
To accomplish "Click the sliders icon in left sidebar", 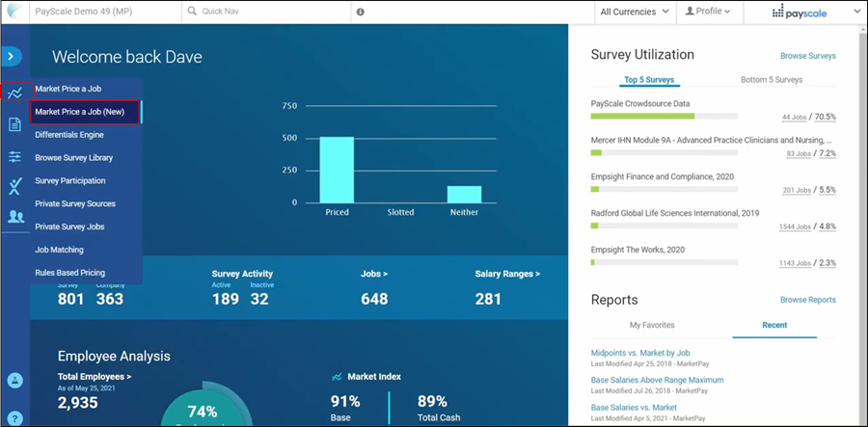I will pyautogui.click(x=14, y=156).
